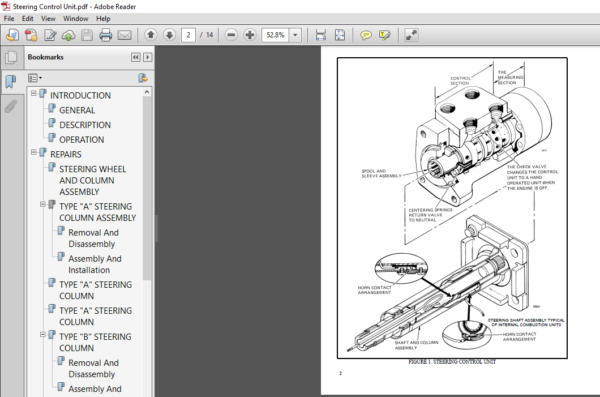
Task: Click the Email envelope toolbar icon
Action: [124, 35]
